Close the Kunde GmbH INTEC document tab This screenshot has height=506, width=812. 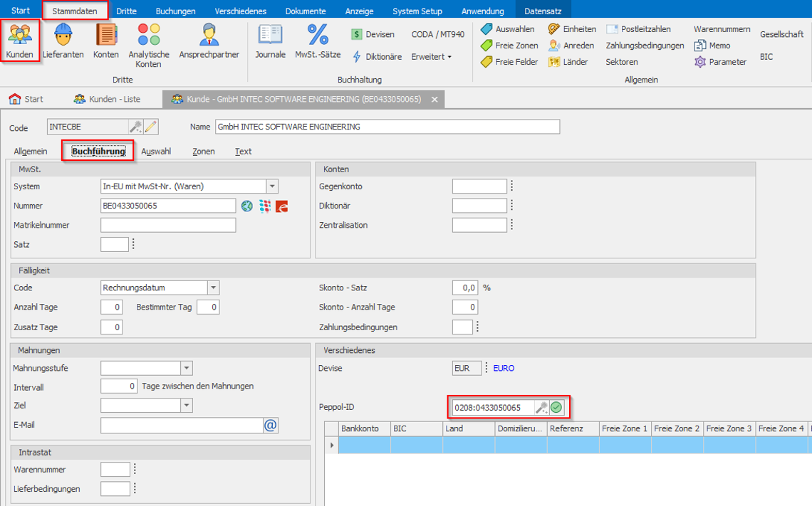click(434, 100)
